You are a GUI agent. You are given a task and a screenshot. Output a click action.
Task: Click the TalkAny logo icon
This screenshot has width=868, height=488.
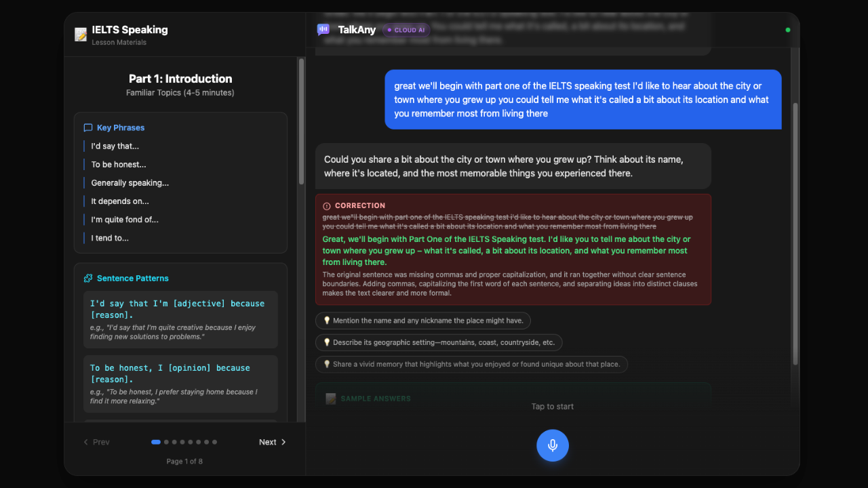click(x=323, y=30)
